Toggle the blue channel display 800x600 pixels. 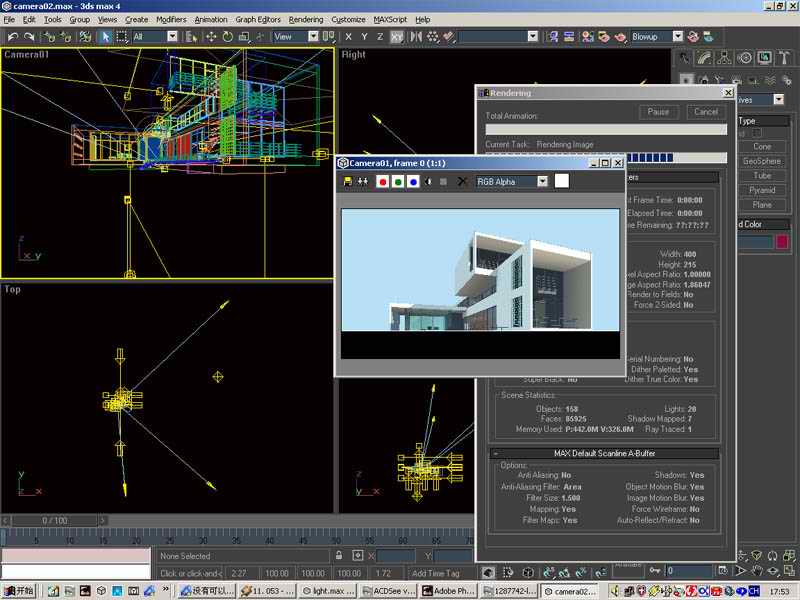point(412,182)
